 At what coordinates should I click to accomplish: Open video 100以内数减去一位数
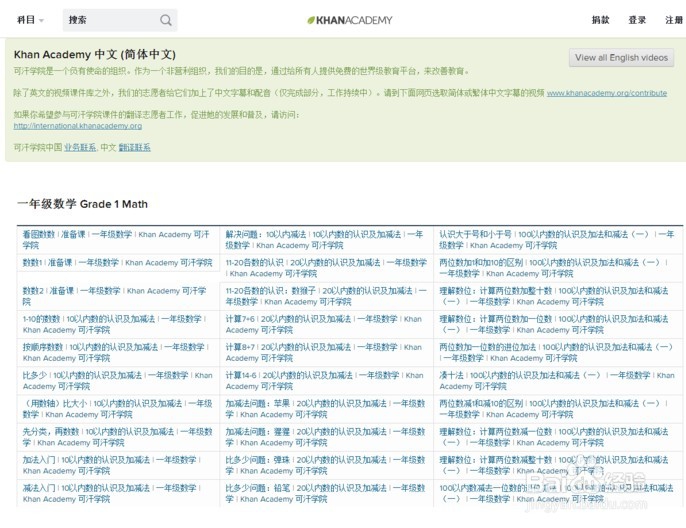[556, 493]
